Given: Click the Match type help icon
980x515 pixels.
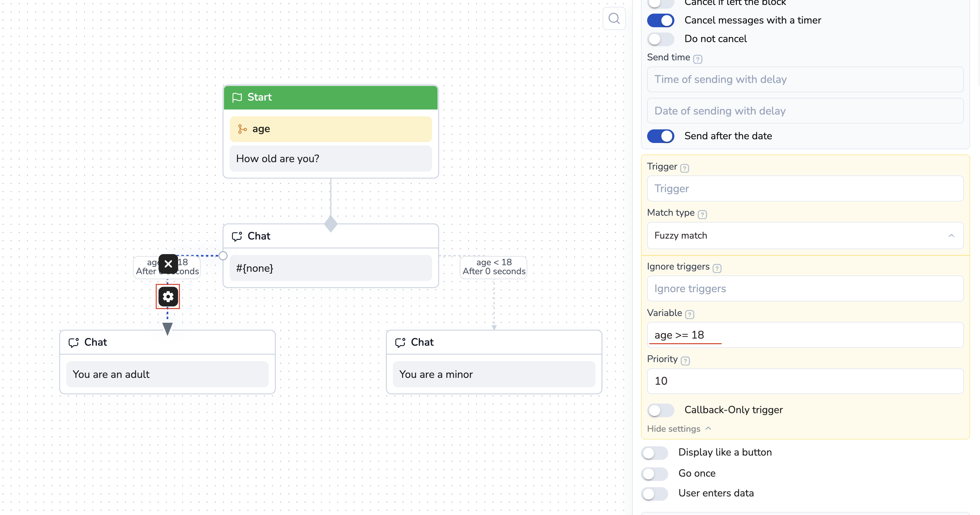Looking at the screenshot, I should 702,214.
